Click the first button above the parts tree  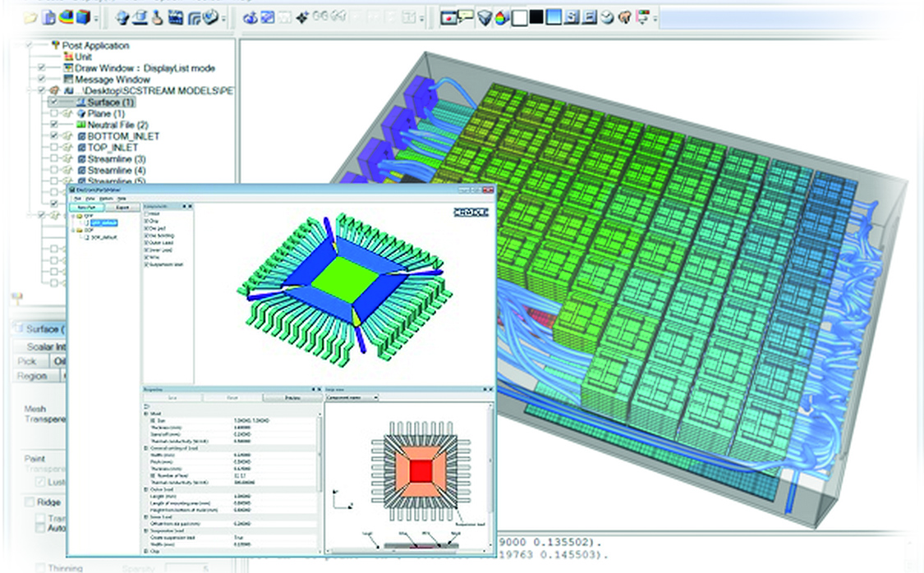point(86,208)
